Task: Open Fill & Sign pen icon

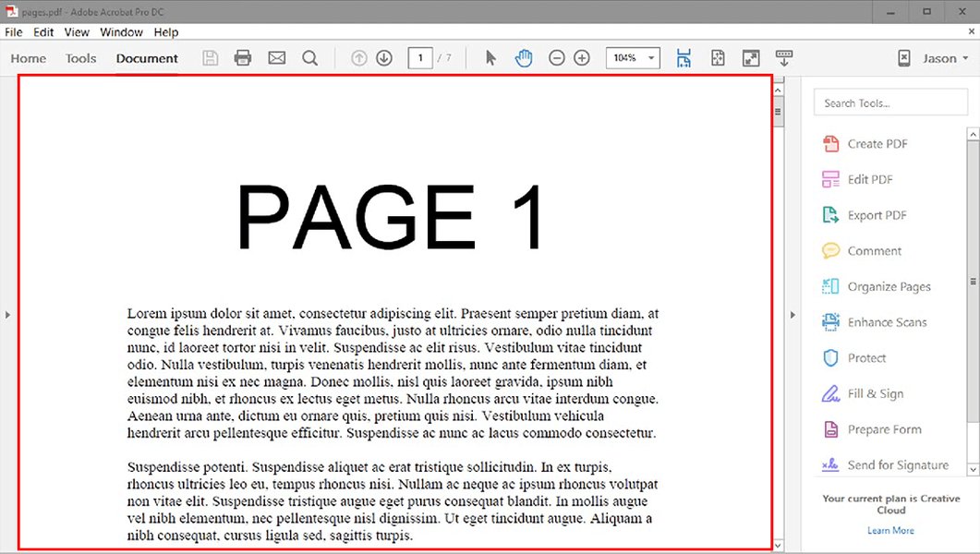Action: tap(830, 393)
